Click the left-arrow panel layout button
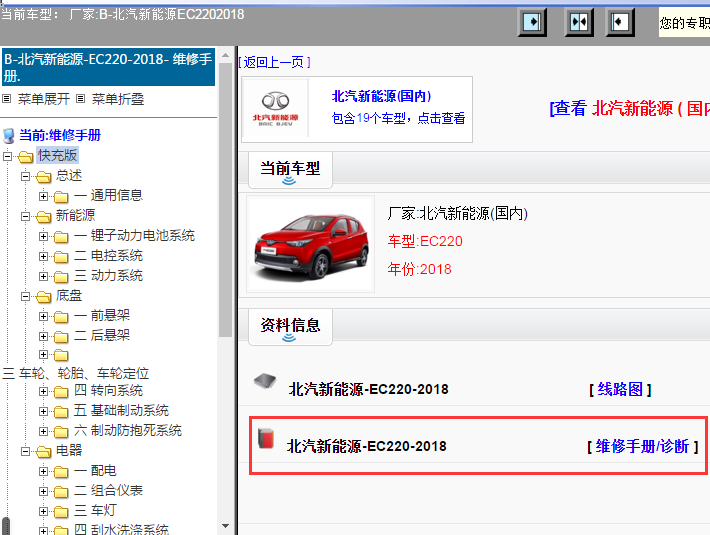 [620, 22]
